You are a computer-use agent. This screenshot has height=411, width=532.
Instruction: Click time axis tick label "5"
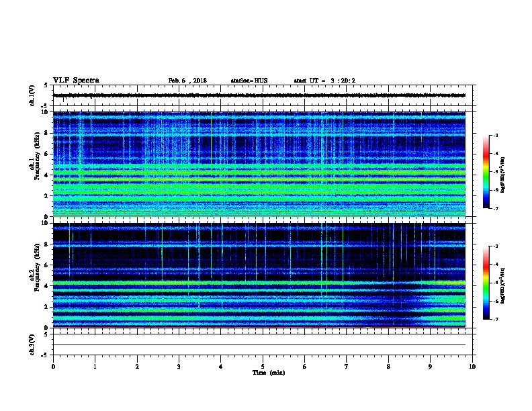pyautogui.click(x=263, y=367)
